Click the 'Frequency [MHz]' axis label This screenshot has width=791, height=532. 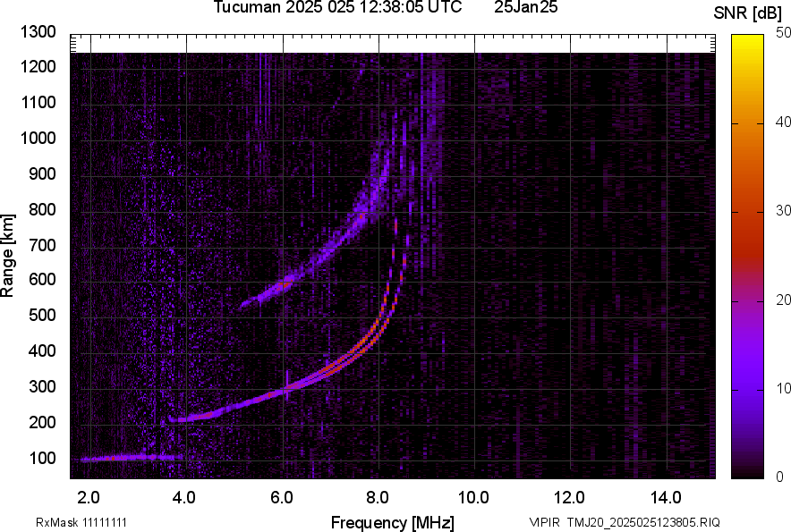392,522
